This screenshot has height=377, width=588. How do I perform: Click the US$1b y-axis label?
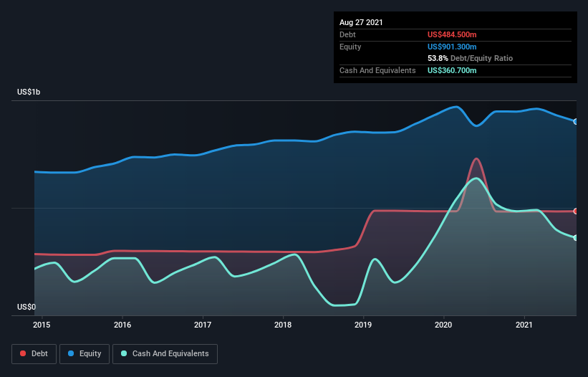point(29,92)
